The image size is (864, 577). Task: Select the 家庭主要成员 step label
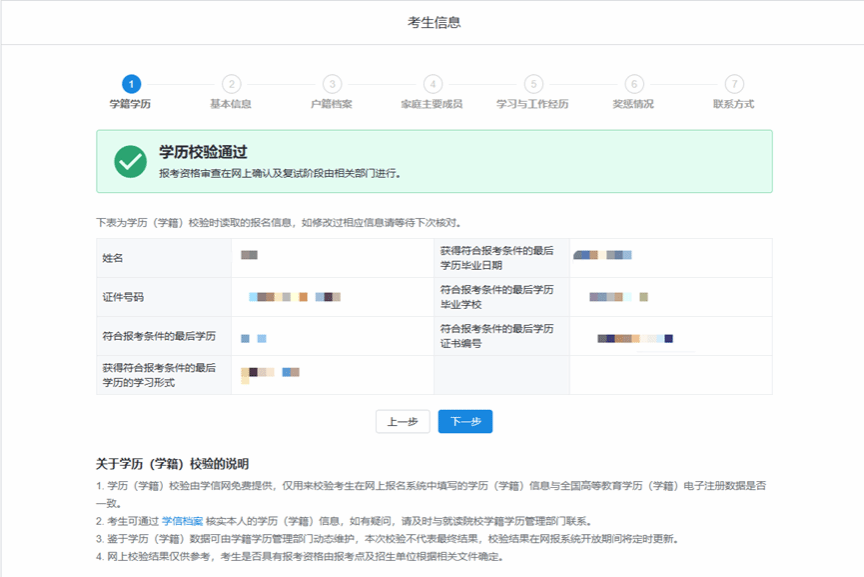432,104
